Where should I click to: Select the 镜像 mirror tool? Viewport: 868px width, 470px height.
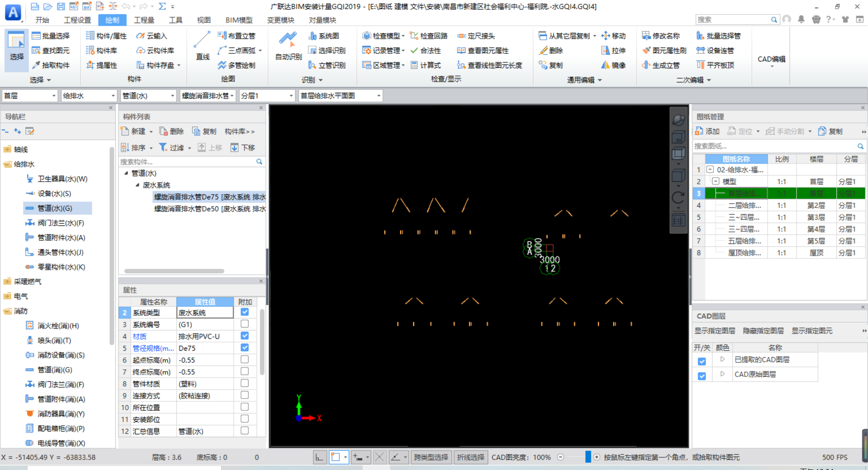[613, 65]
